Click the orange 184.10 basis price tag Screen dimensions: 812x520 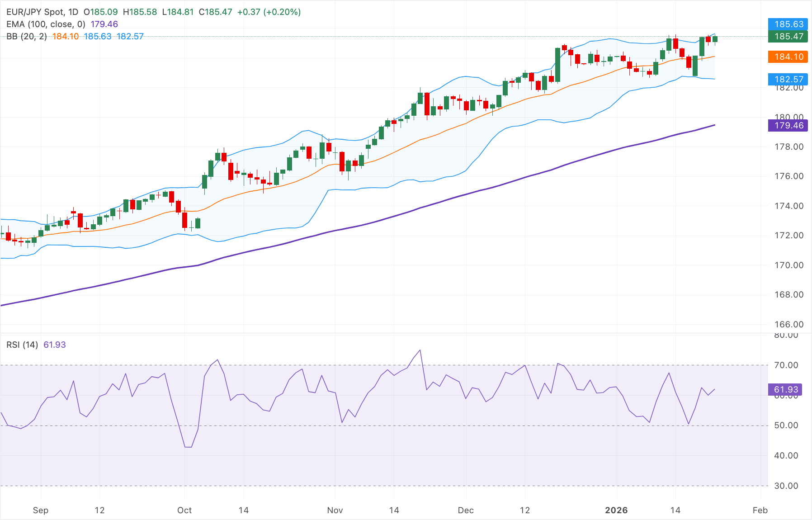[788, 57]
